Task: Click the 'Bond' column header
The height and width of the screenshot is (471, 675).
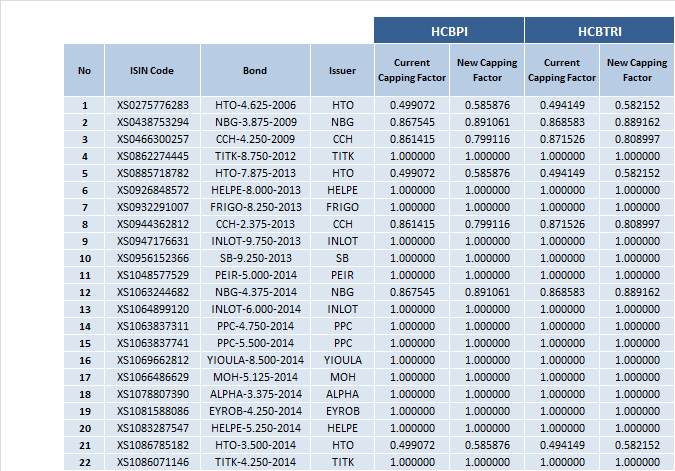Action: [x=255, y=70]
